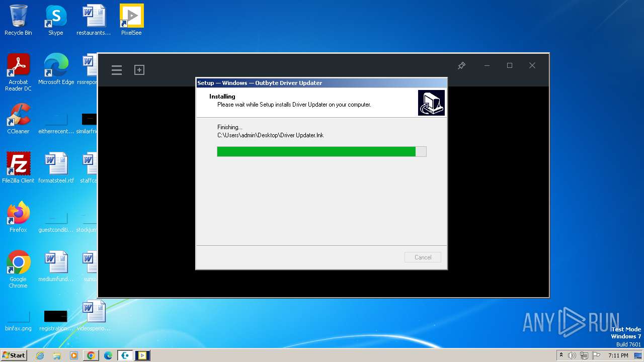The image size is (644, 362).
Task: Click the add media plus icon in PixelSee
Action: (139, 70)
